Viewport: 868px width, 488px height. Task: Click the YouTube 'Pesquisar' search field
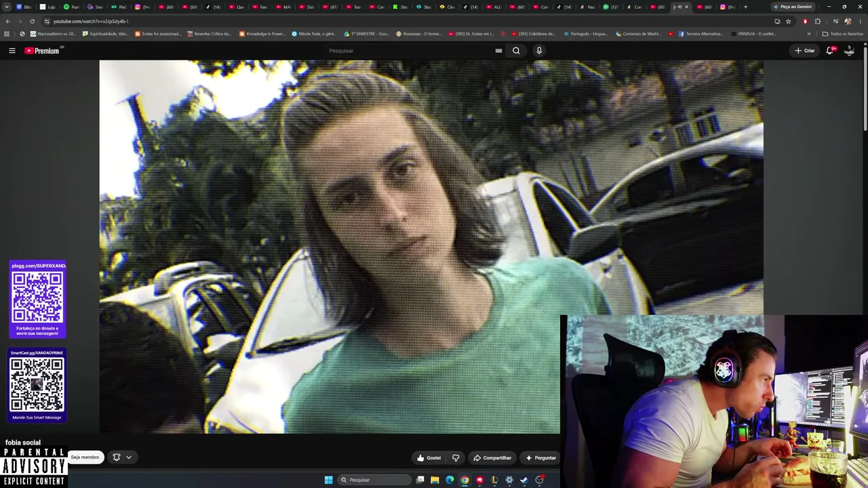pyautogui.click(x=409, y=50)
